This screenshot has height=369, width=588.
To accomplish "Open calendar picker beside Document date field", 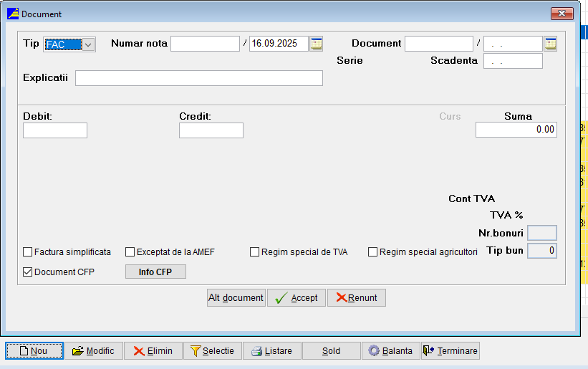I will coord(550,44).
